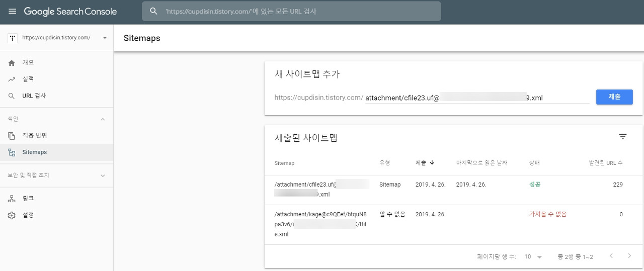Image resolution: width=644 pixels, height=271 pixels.
Task: Click the gear icon beside 설정
Action: point(12,215)
